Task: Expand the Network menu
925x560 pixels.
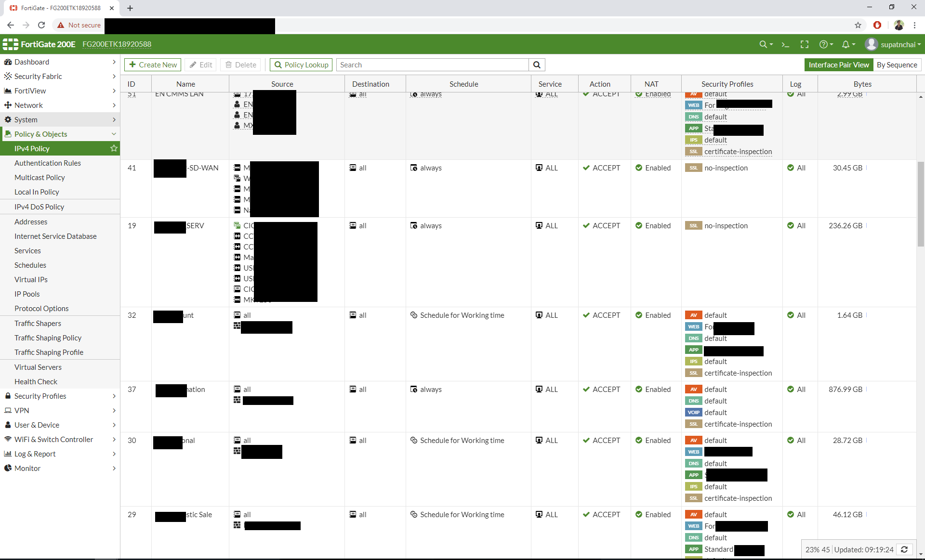Action: [60, 105]
